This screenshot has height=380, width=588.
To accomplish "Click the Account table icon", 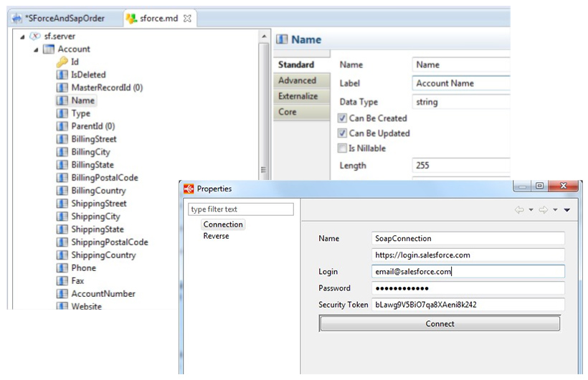I will tap(48, 49).
